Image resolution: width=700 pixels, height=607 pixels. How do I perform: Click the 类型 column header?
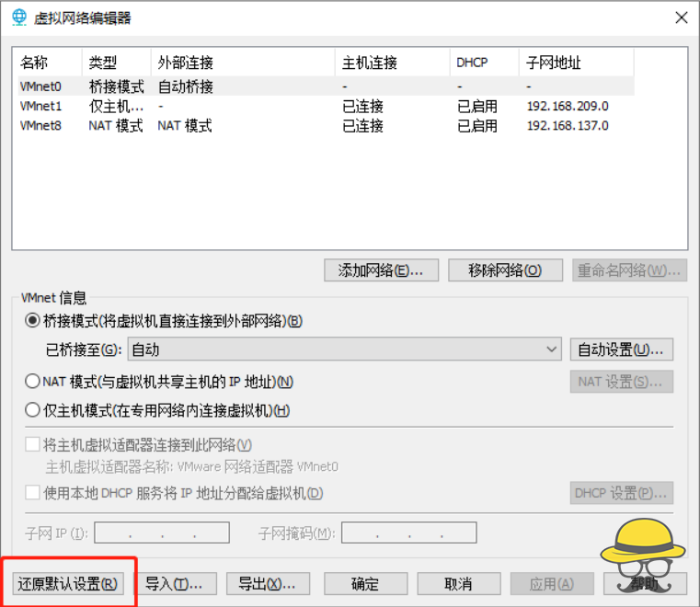(117, 62)
